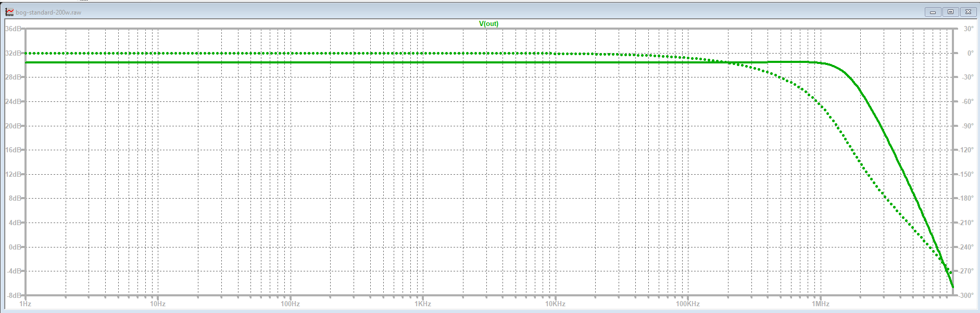Click the -210° phase axis label

point(966,223)
